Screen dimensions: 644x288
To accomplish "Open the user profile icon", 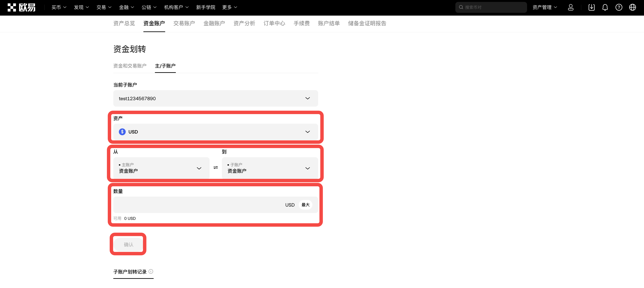I will (x=571, y=7).
